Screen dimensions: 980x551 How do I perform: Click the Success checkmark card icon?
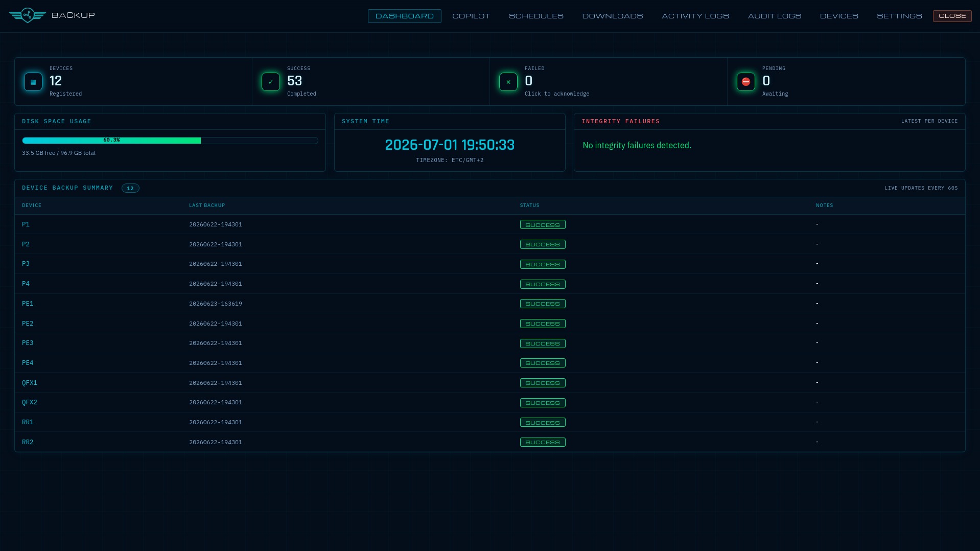pyautogui.click(x=271, y=82)
